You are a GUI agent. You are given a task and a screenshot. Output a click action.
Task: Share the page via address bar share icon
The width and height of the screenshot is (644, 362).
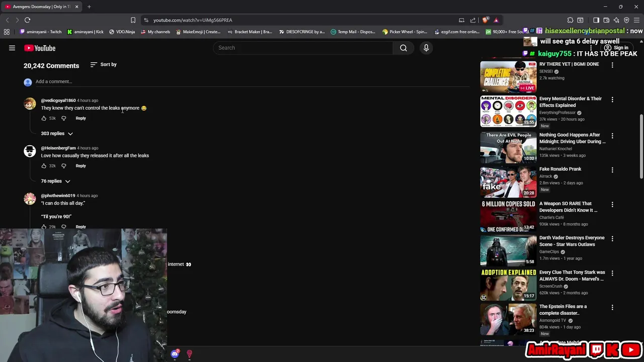(473, 20)
